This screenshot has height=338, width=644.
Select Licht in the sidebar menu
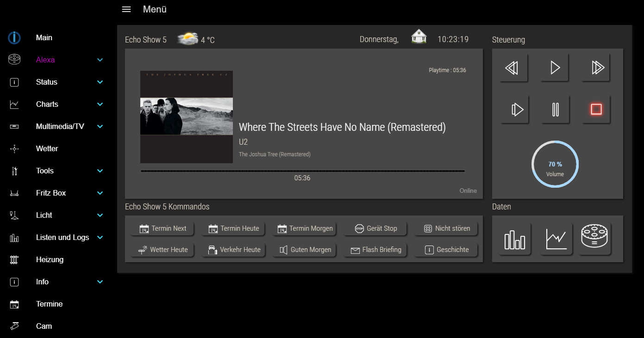44,215
